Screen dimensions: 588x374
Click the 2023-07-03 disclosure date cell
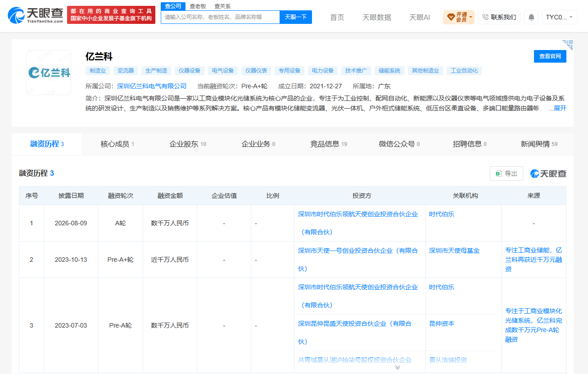(x=71, y=326)
